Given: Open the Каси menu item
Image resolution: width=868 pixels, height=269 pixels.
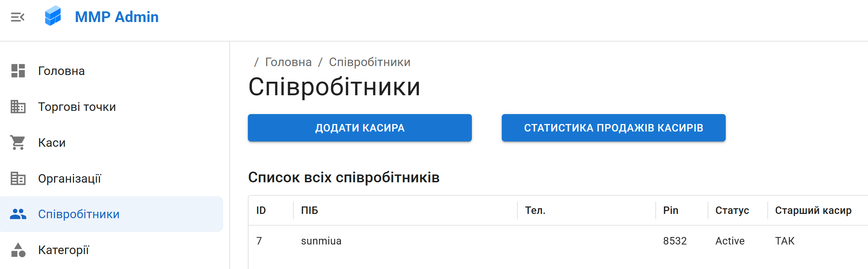Looking at the screenshot, I should click(52, 143).
